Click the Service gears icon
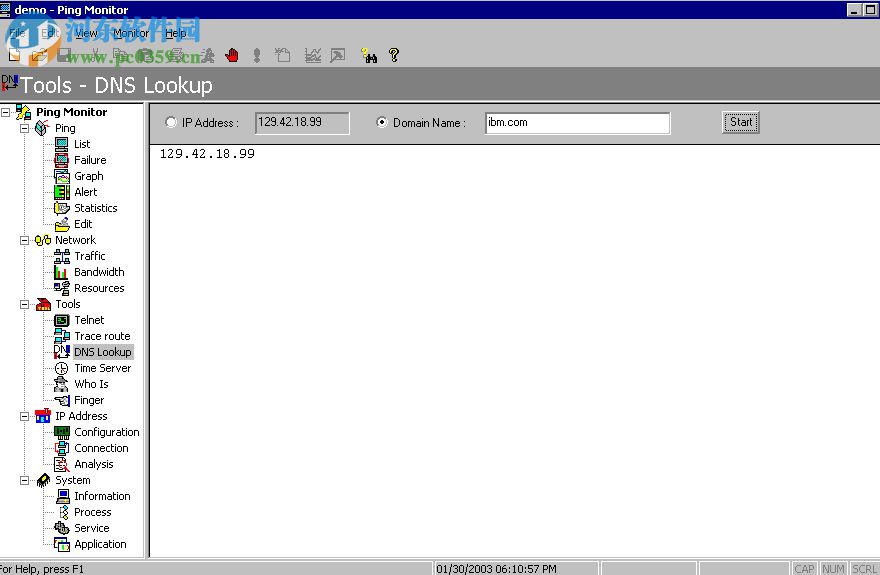The height and width of the screenshot is (575, 880). pos(62,528)
